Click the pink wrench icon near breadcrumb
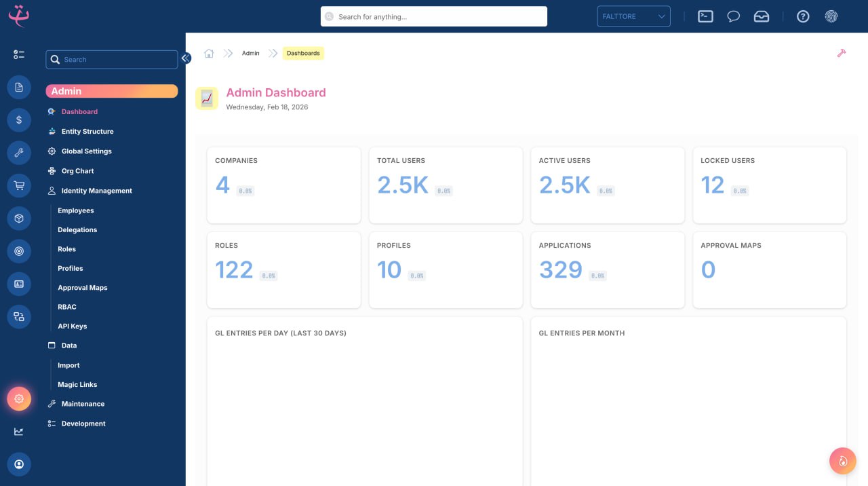The height and width of the screenshot is (486, 868). click(x=841, y=53)
